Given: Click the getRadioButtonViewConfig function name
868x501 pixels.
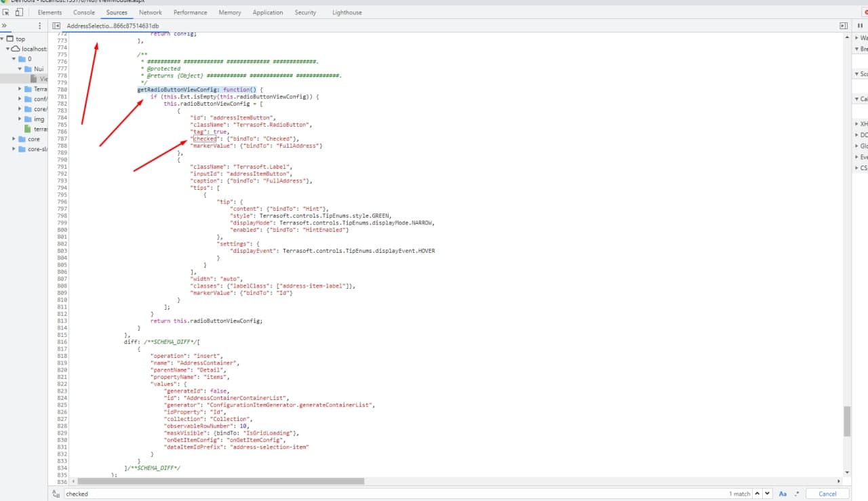Looking at the screenshot, I should 177,89.
